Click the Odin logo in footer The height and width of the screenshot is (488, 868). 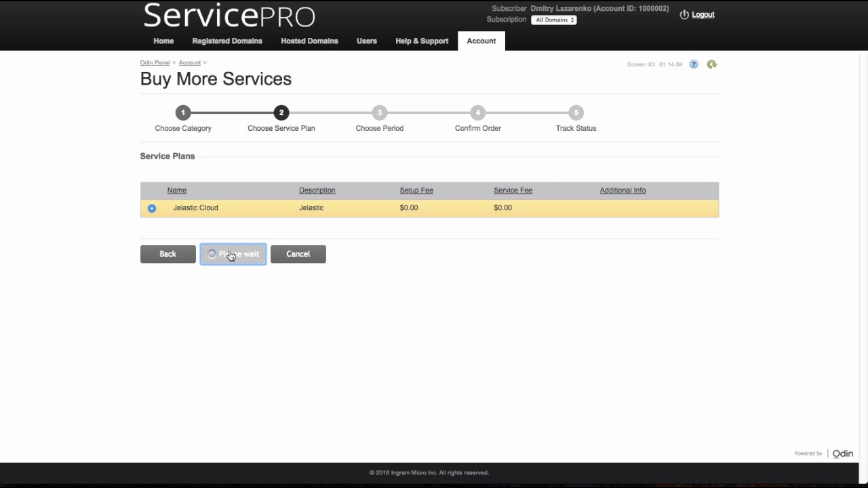[843, 453]
